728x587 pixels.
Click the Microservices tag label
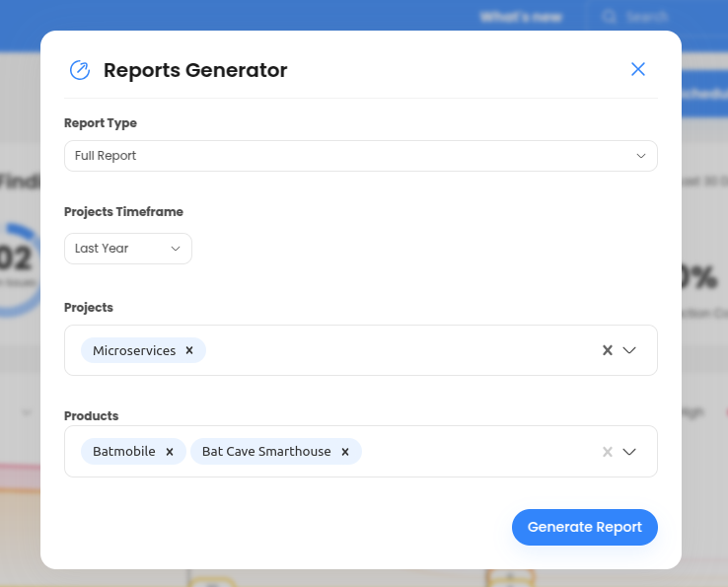(x=134, y=350)
